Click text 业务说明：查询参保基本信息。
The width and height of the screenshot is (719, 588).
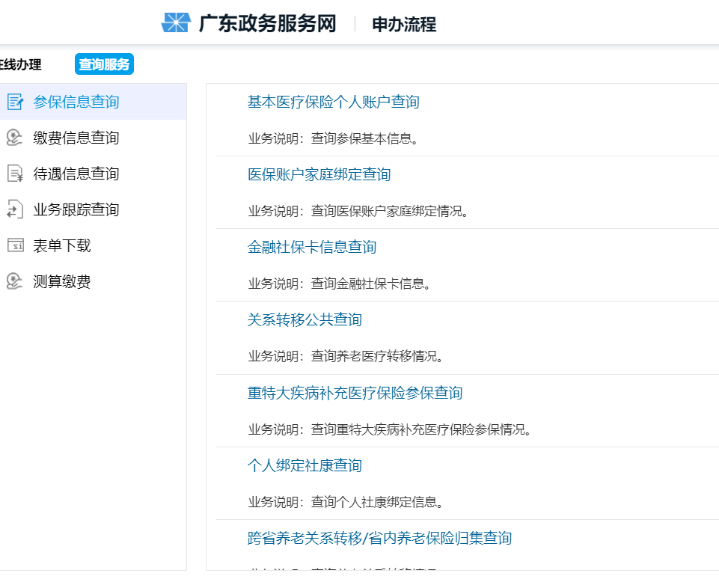334,138
